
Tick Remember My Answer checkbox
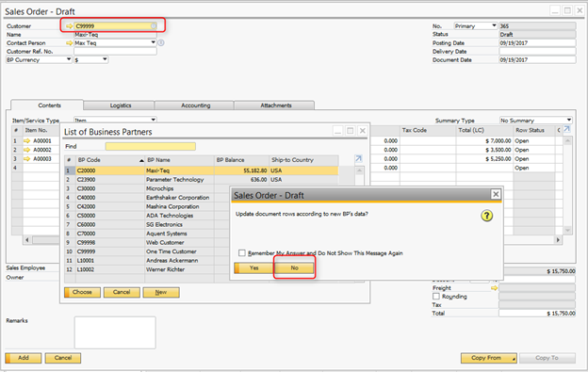tap(242, 253)
